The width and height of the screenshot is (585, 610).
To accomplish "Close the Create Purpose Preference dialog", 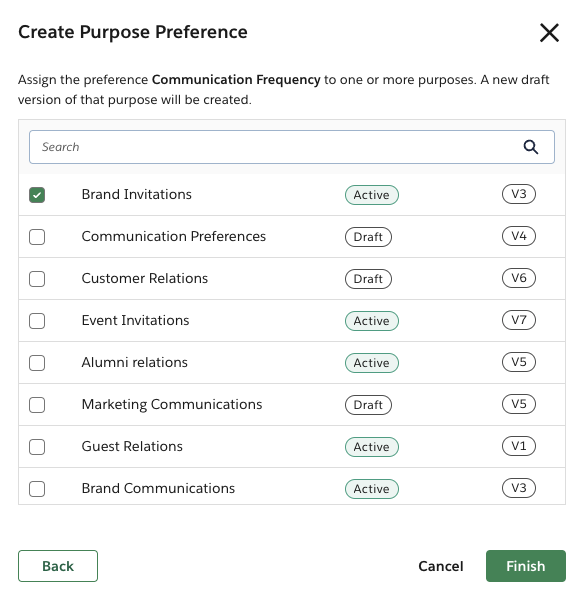I will [x=549, y=32].
